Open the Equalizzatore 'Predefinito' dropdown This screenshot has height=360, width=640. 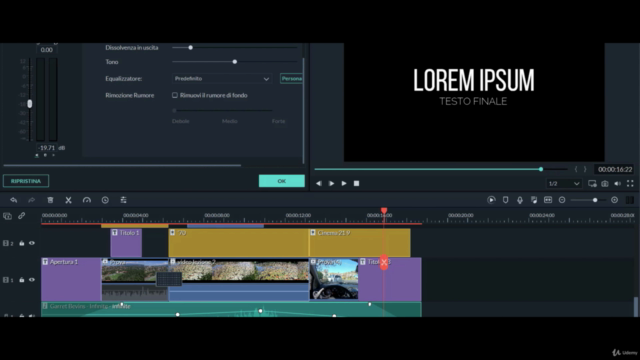222,78
